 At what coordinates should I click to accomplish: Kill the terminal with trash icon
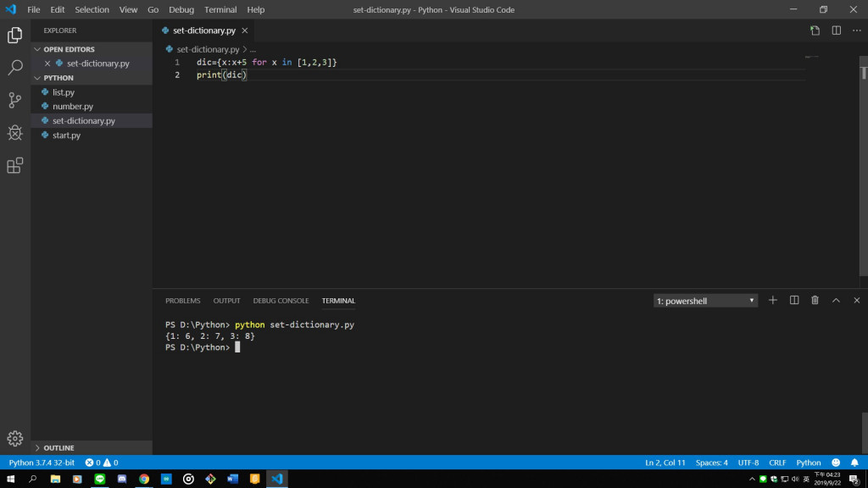point(815,301)
